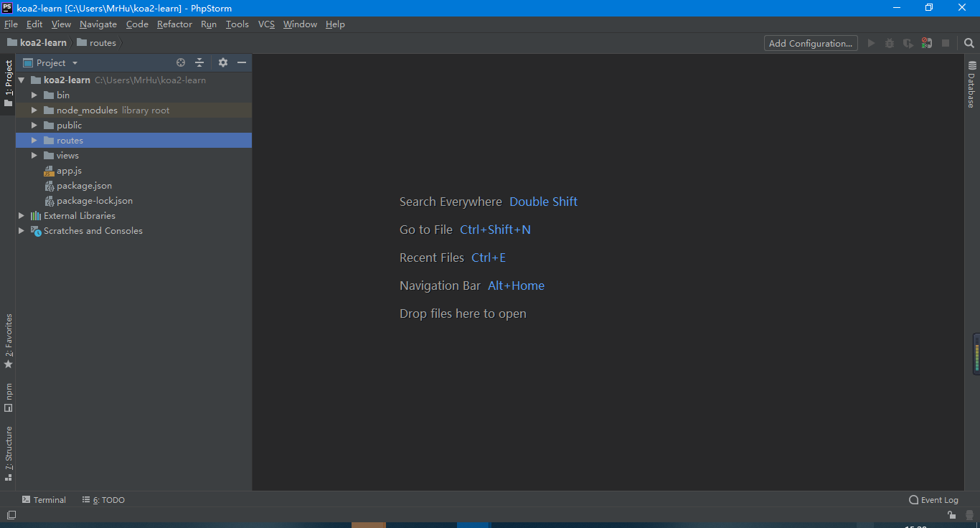980x528 pixels.
Task: Click koa2-learn breadcrumb text
Action: point(43,43)
